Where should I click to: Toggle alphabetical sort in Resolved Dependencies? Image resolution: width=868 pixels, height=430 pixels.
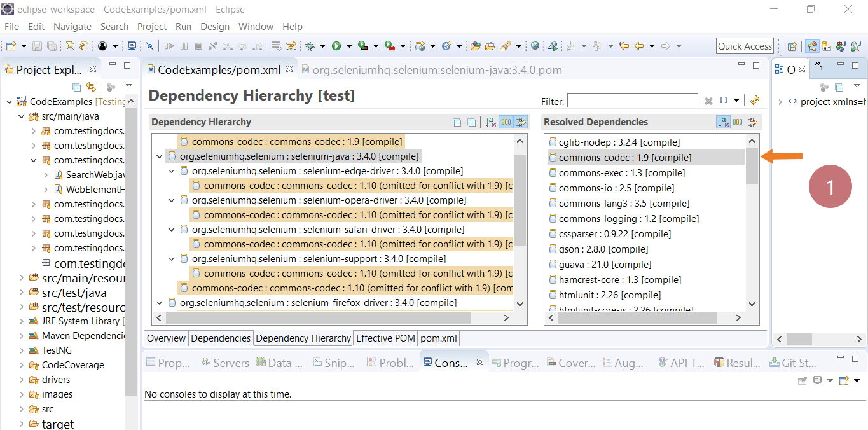(x=723, y=122)
